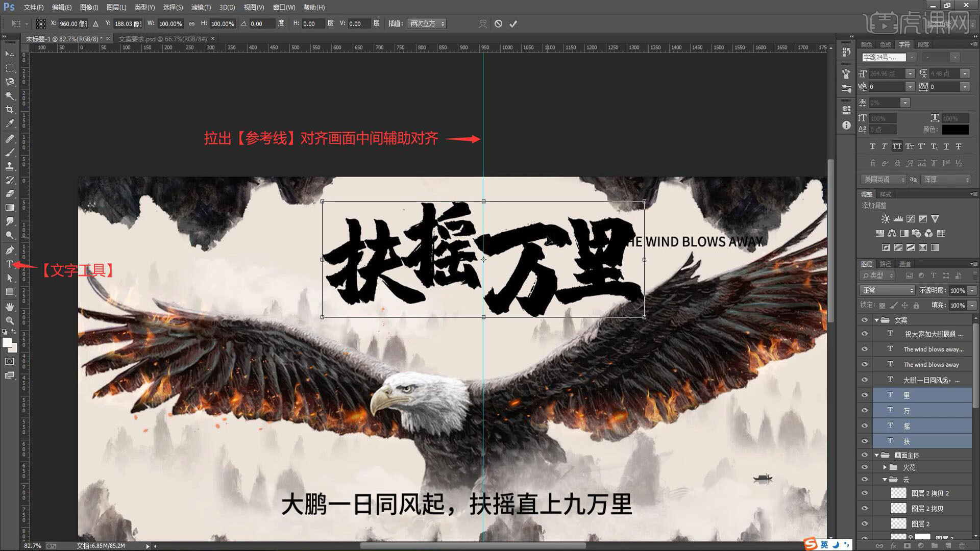Select the Pen tool
980x551 pixels.
click(x=10, y=250)
